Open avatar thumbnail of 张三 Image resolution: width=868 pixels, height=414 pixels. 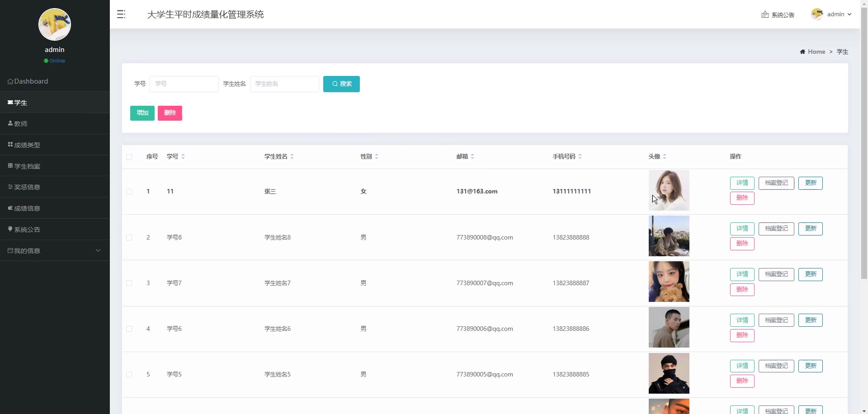point(669,190)
